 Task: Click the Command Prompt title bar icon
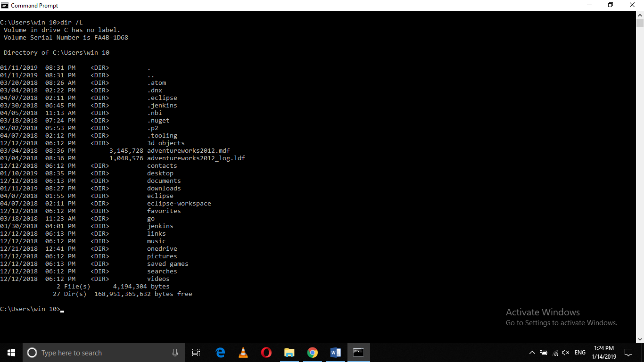(x=5, y=5)
